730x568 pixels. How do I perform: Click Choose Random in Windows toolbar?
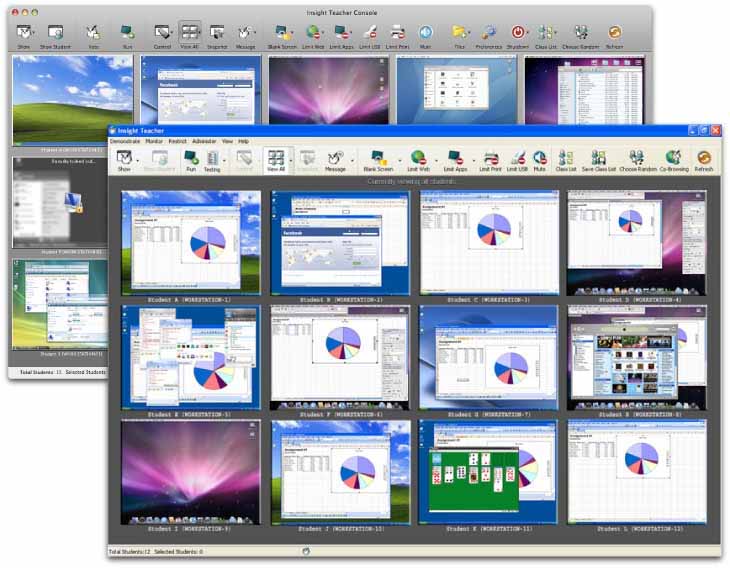coord(637,160)
